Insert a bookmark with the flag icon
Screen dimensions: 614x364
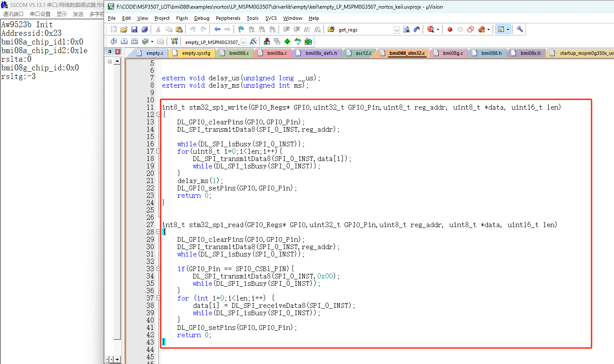tap(241, 29)
